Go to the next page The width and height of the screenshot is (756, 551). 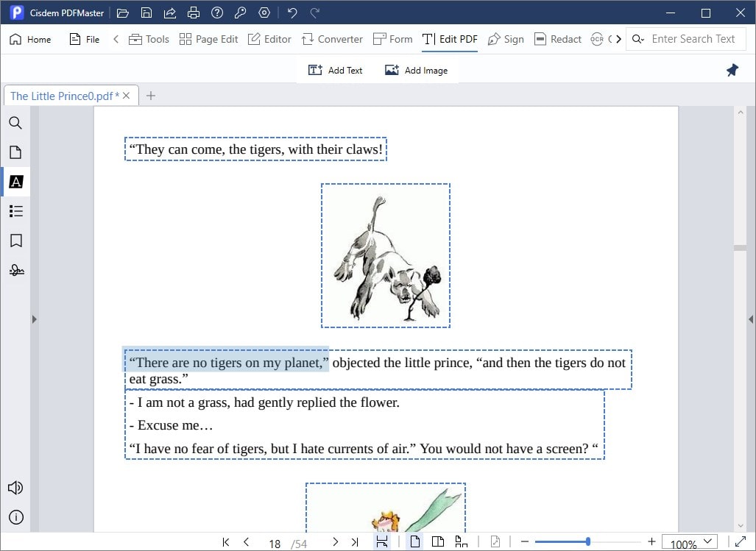[335, 542]
